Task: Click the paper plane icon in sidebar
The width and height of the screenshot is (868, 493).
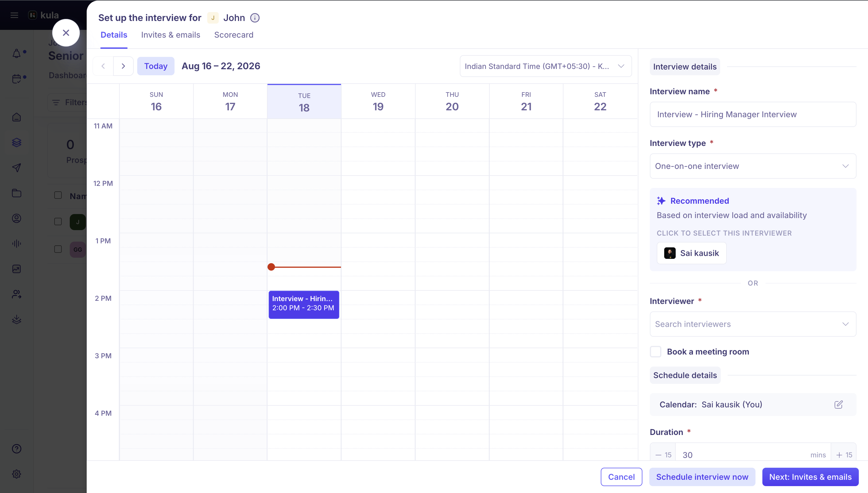Action: [17, 167]
